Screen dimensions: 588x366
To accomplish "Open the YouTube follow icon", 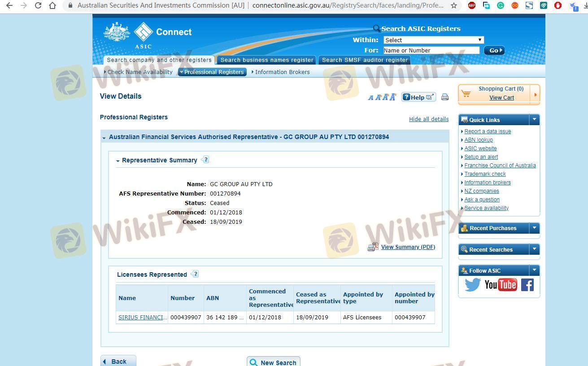I will click(501, 285).
